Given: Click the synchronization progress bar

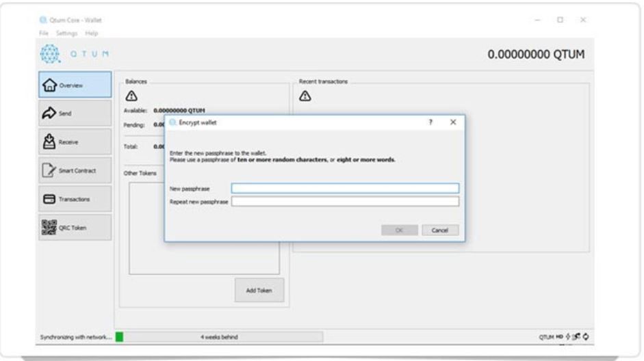Looking at the screenshot, I should tap(219, 337).
